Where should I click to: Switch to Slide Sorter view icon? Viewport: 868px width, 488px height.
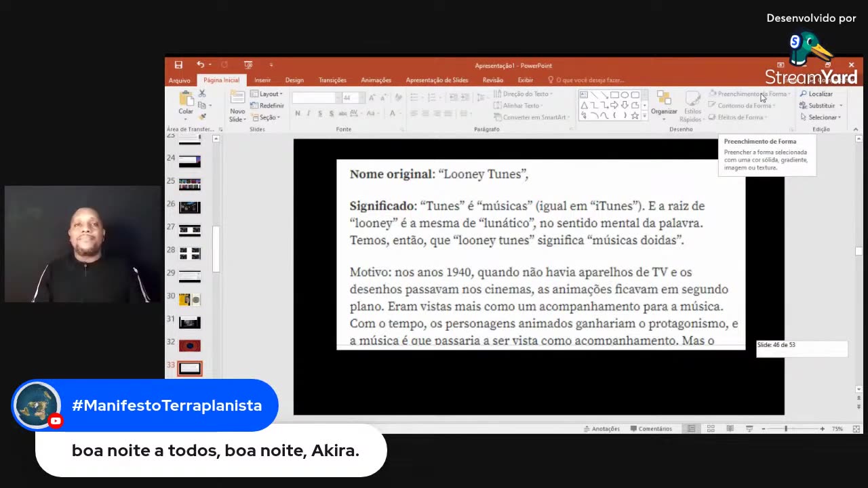[711, 428]
